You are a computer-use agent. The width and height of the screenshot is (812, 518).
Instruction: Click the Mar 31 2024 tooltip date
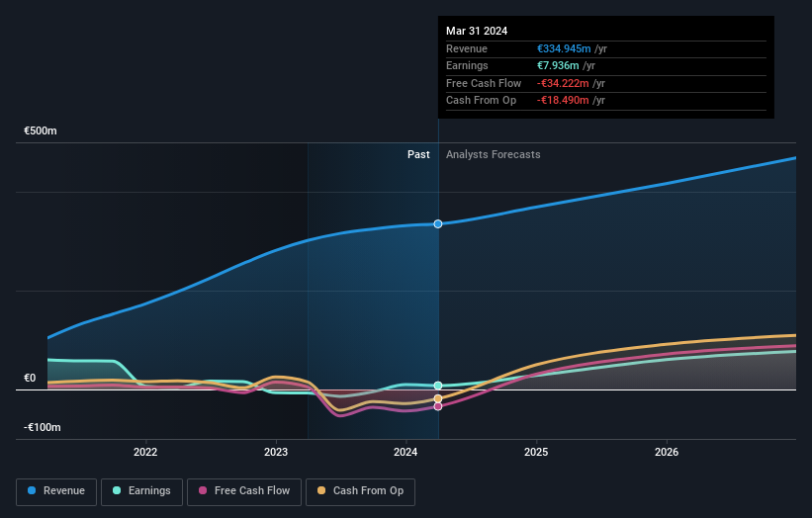click(477, 31)
